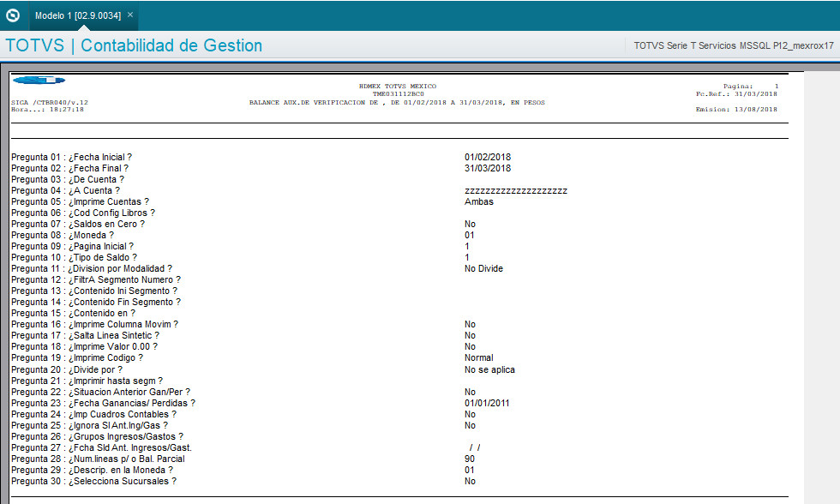Image resolution: width=840 pixels, height=504 pixels.
Task: Click Pregunta 07 ¿Saldos en Cero?
Action: coord(78,224)
